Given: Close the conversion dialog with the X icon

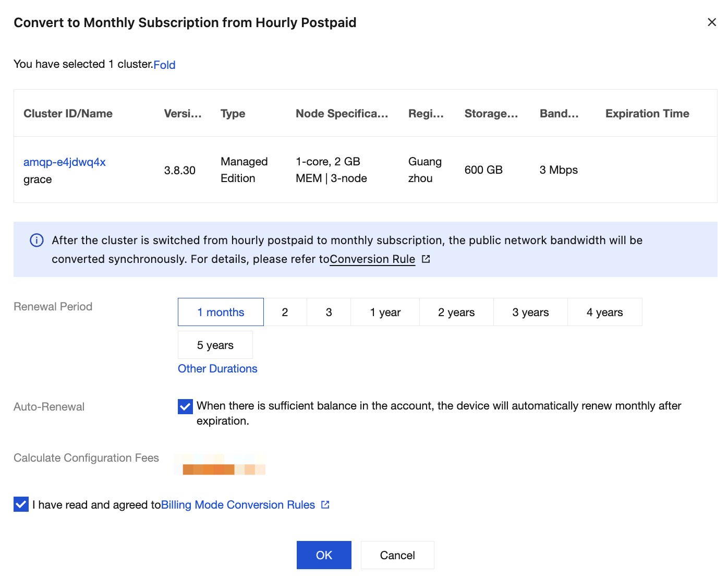Looking at the screenshot, I should point(711,22).
